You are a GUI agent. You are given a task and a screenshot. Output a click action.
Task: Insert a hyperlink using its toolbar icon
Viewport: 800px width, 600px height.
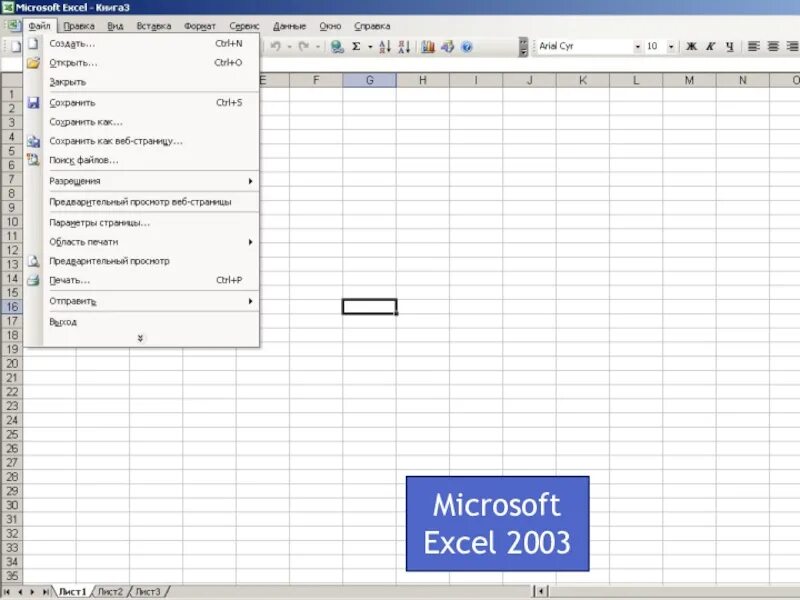click(x=334, y=46)
